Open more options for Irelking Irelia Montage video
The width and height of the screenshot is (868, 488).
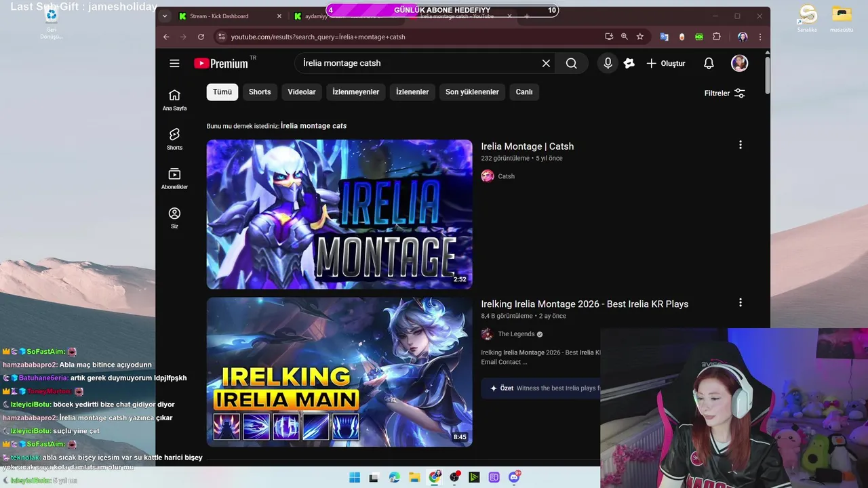point(740,302)
